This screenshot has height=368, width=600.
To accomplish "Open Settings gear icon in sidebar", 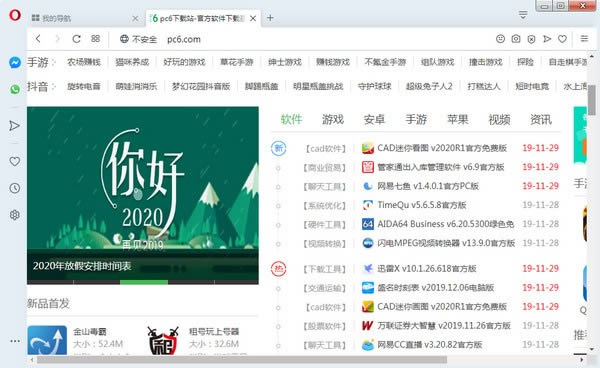I will pos(15,215).
